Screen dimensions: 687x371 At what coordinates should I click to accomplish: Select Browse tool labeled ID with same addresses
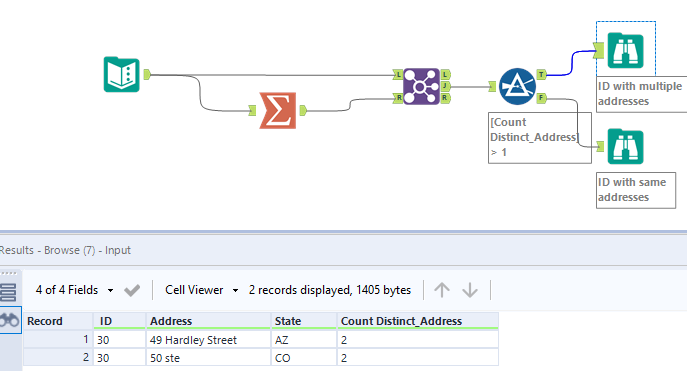click(626, 146)
